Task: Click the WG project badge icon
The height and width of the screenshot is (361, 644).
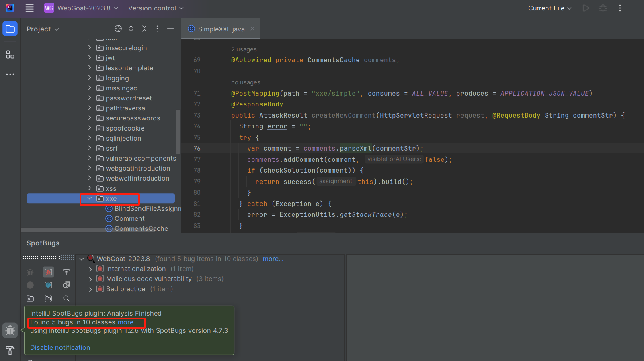Action: pos(49,8)
